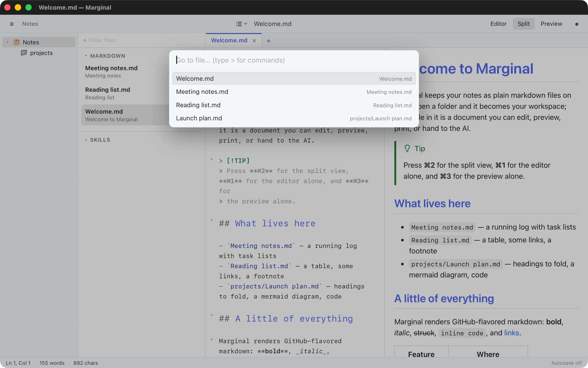Click inline code sample in preview

[462, 333]
